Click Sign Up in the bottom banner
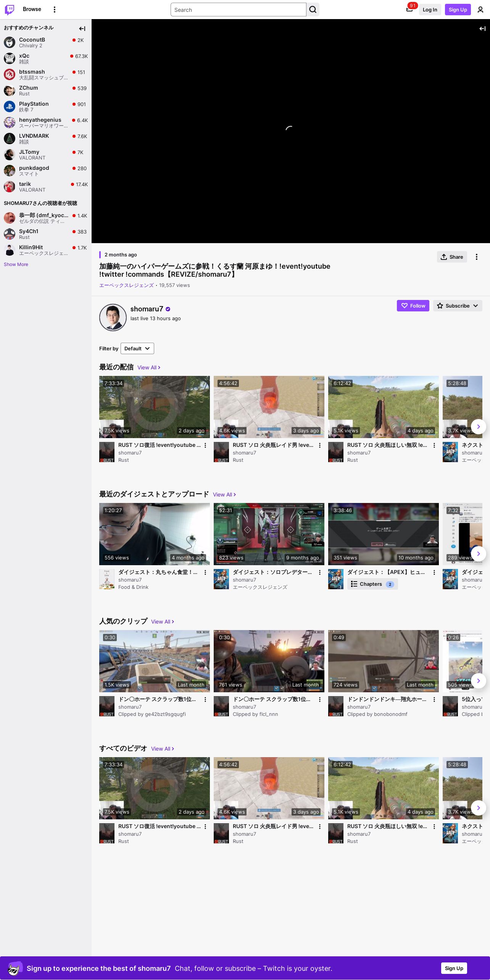The width and height of the screenshot is (490, 980). 454,968
